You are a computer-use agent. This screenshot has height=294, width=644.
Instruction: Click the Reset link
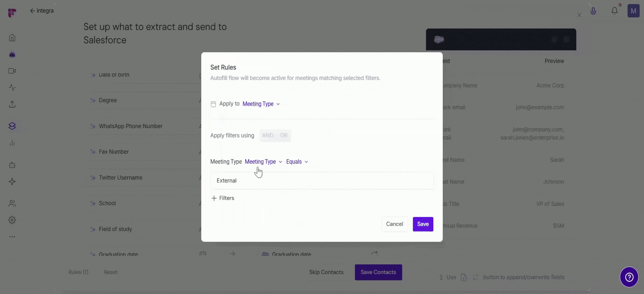pyautogui.click(x=110, y=272)
